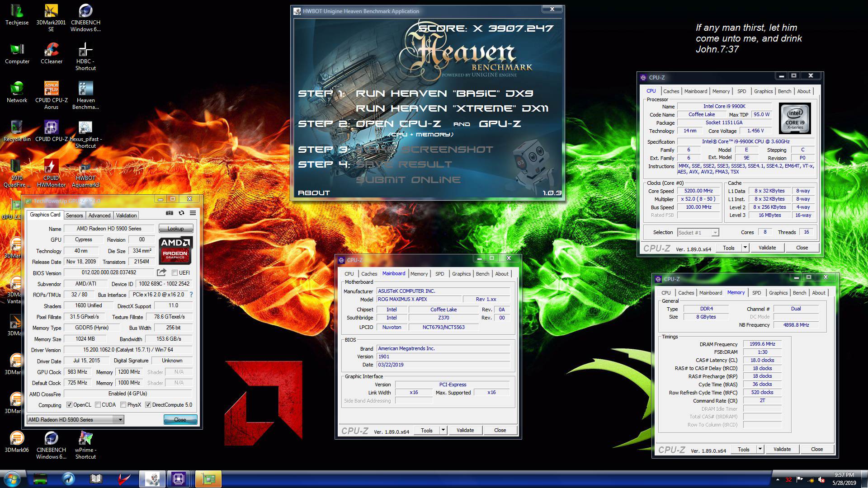The height and width of the screenshot is (488, 868).
Task: Switch to the Sensors tab in GPU-Z
Action: 75,216
